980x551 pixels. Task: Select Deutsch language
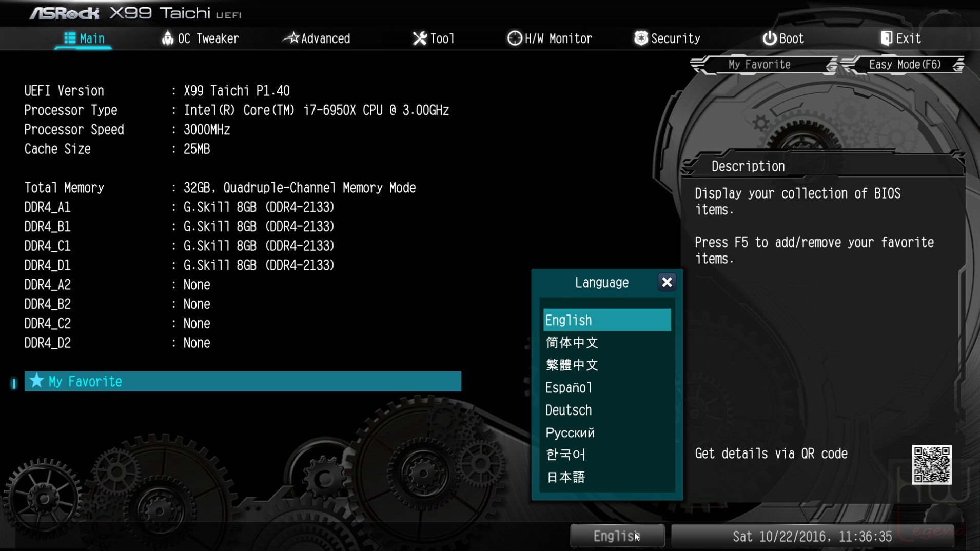tap(607, 410)
